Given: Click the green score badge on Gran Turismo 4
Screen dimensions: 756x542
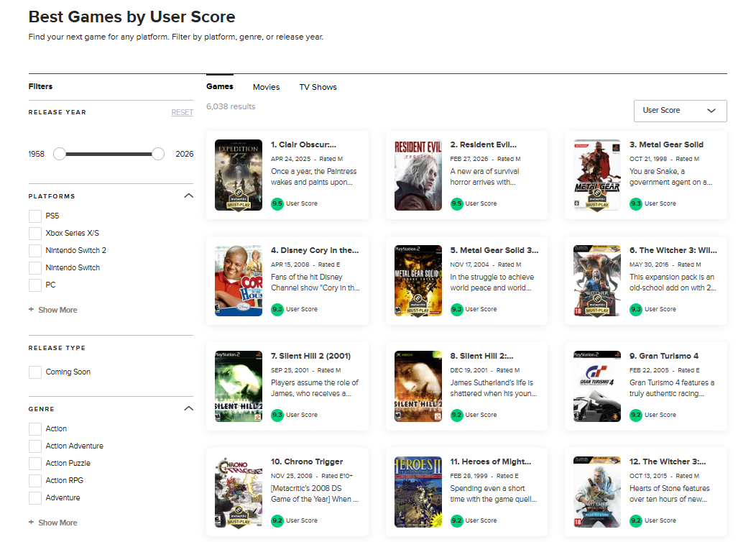Looking at the screenshot, I should (x=636, y=415).
